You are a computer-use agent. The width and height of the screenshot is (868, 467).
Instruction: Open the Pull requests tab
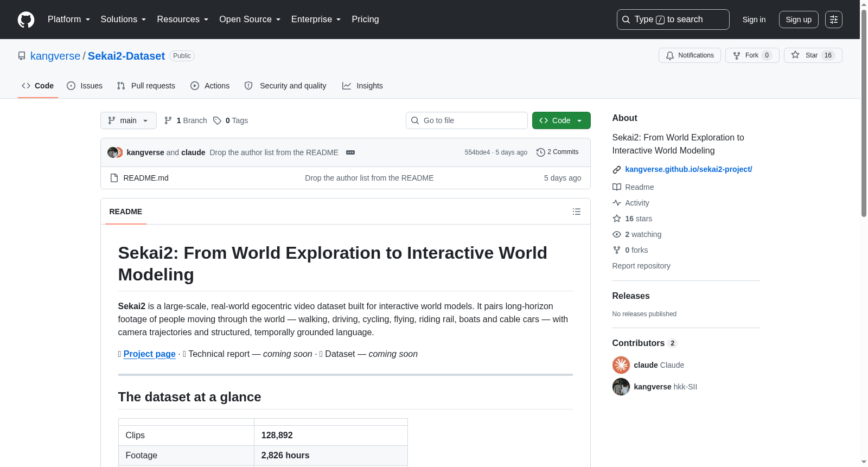(x=146, y=86)
